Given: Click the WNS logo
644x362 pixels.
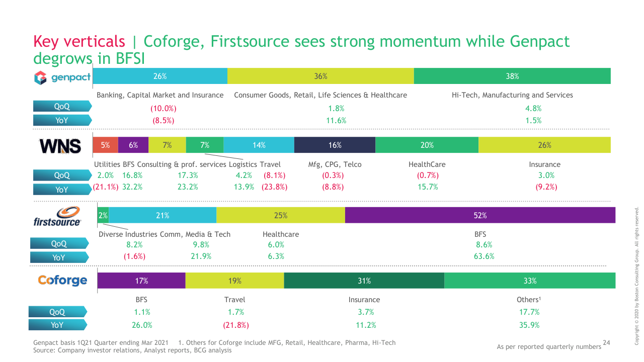Looking at the screenshot, I should (x=60, y=146).
